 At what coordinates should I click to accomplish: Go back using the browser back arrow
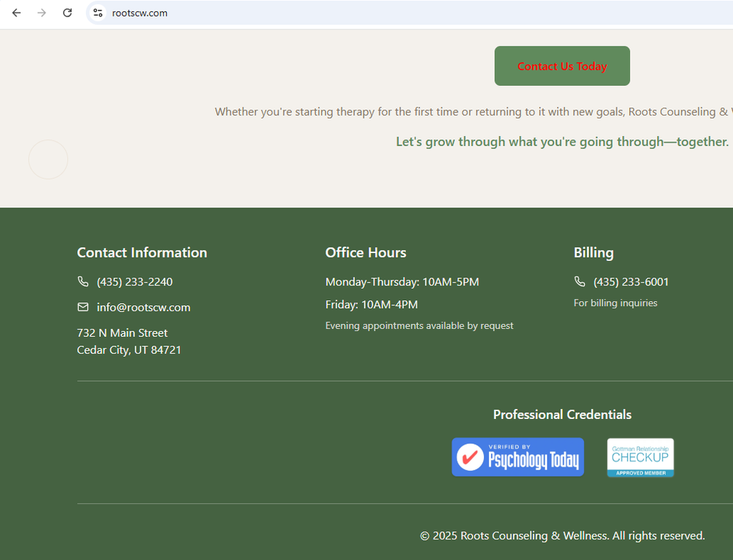pos(16,13)
